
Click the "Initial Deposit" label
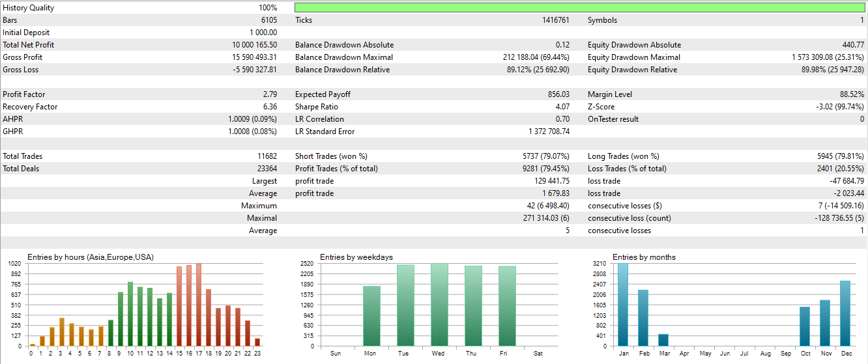pos(26,33)
